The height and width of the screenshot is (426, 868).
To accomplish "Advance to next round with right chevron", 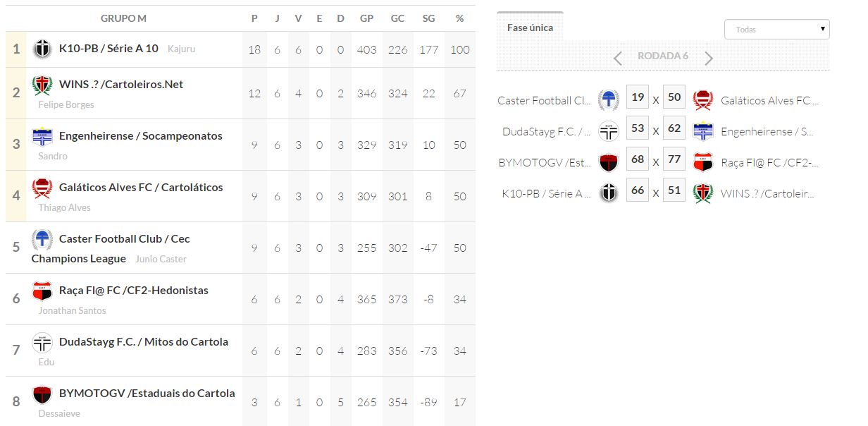I will coord(709,58).
